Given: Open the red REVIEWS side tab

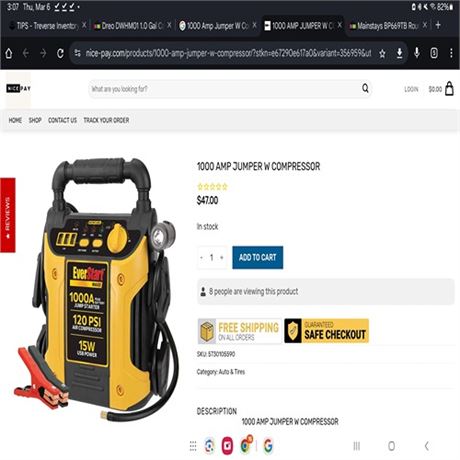Looking at the screenshot, I should 8,215.
